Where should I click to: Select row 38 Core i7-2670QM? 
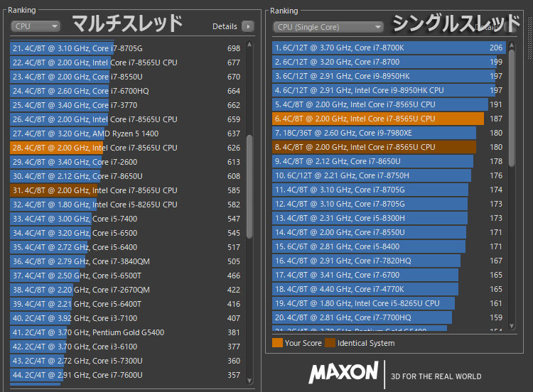(126, 290)
